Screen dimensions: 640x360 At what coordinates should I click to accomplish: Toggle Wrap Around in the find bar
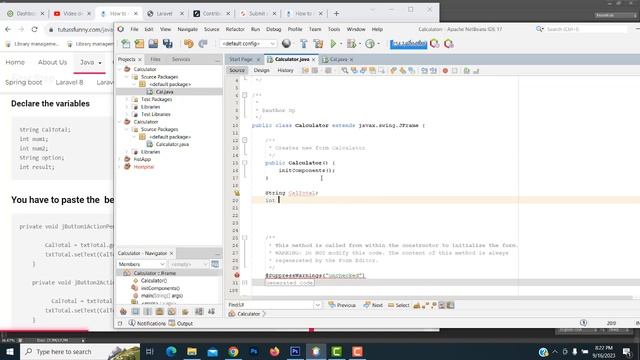coord(450,305)
